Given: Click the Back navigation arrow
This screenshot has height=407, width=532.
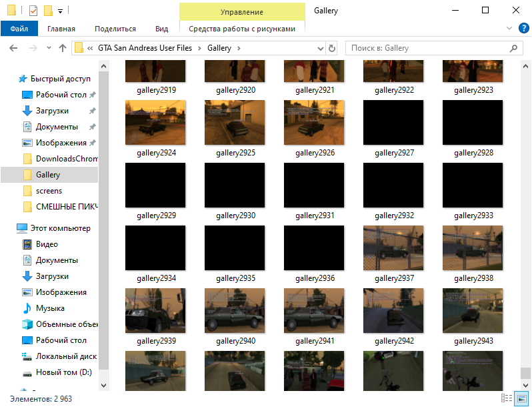Looking at the screenshot, I should pyautogui.click(x=13, y=48).
